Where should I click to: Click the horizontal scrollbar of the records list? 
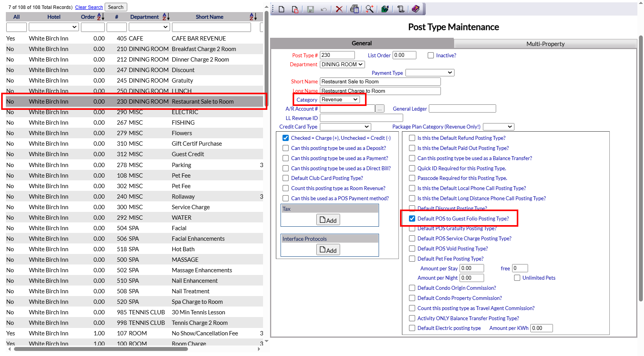tap(101, 349)
